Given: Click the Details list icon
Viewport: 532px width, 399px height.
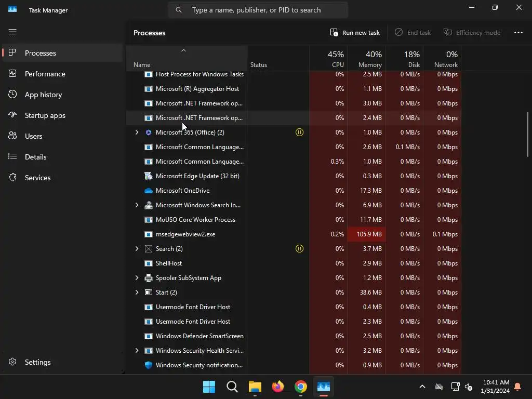Looking at the screenshot, I should click(x=12, y=156).
